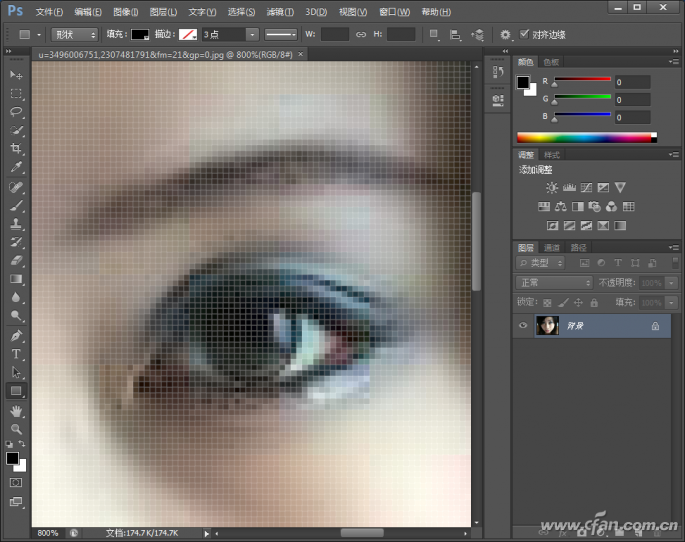Open the layer filter type dropdown
Image resolution: width=685 pixels, height=542 pixels.
click(x=540, y=263)
